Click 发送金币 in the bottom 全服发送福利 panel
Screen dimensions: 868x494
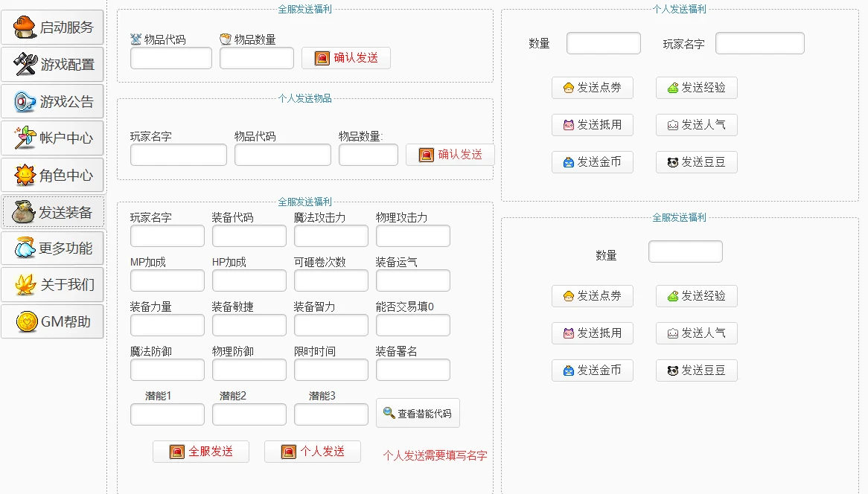[593, 370]
